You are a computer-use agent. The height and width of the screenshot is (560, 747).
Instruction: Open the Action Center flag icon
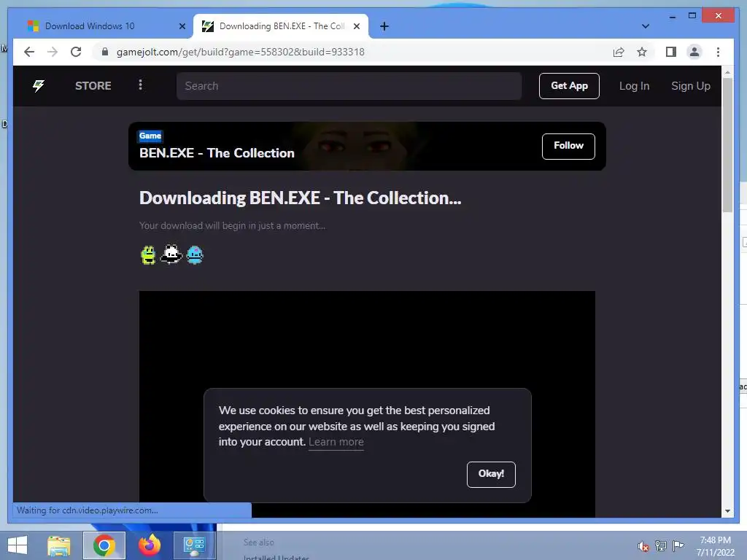tap(678, 545)
